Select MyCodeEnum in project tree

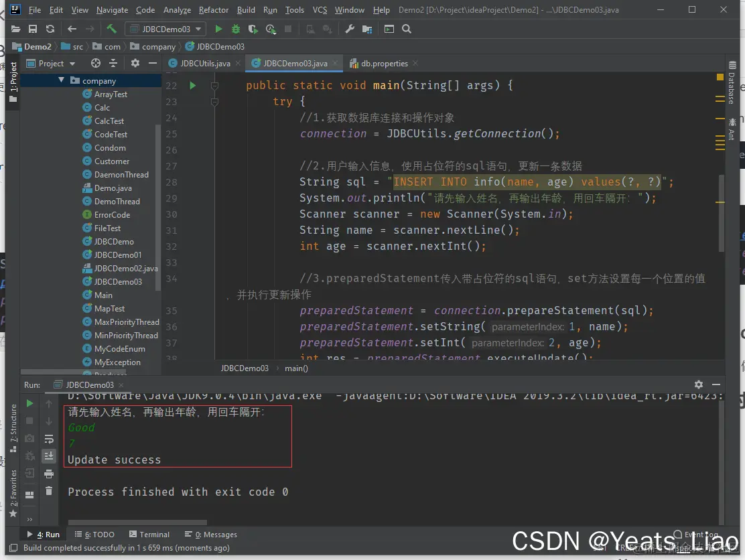click(119, 348)
